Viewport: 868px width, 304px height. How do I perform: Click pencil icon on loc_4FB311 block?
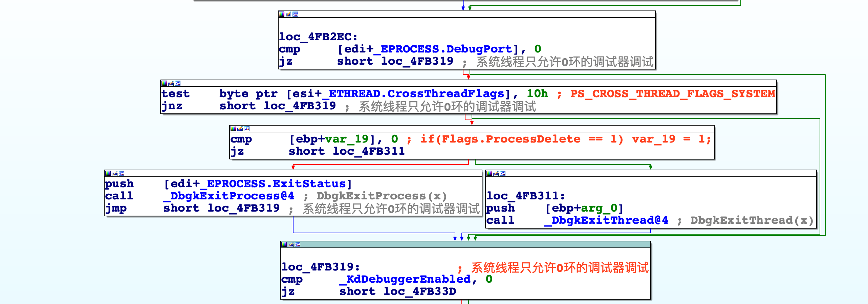point(496,173)
